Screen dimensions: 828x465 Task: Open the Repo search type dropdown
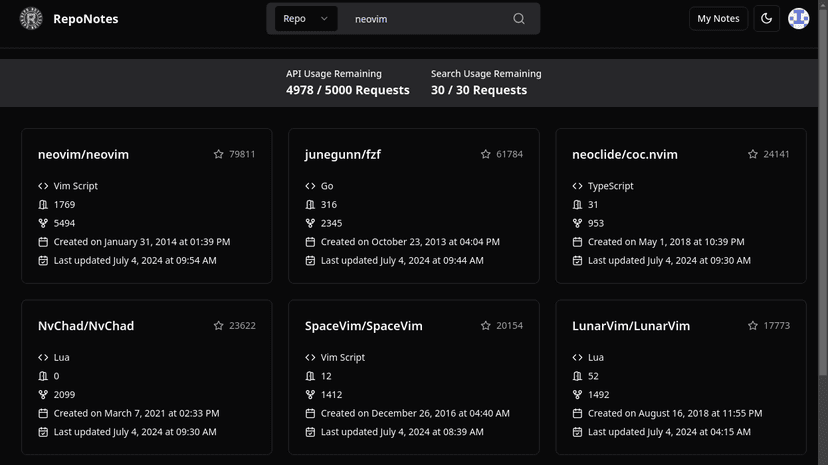[306, 18]
